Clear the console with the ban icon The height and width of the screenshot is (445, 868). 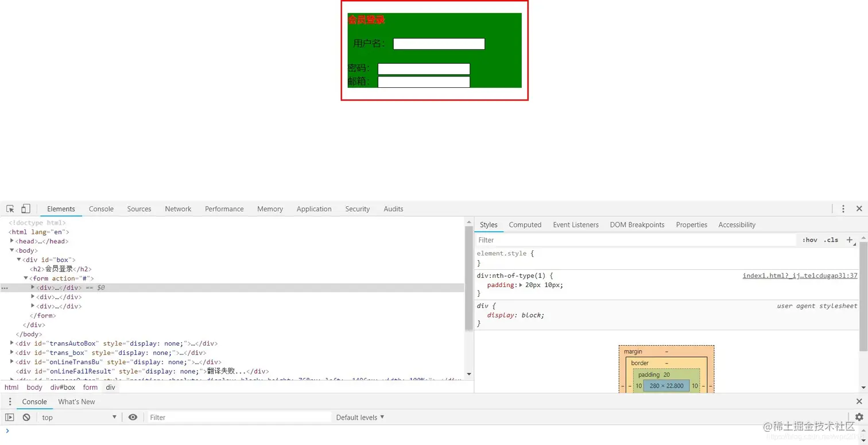coord(26,417)
